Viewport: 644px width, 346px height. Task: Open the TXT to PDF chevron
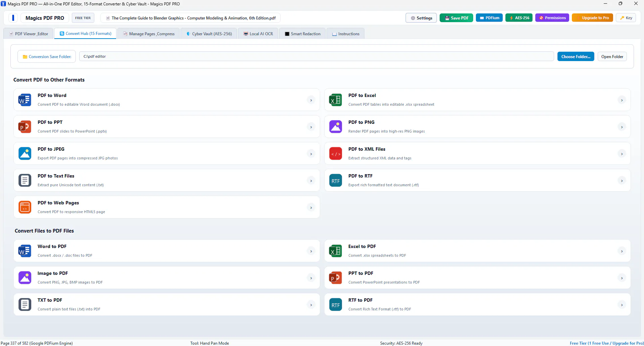(311, 305)
